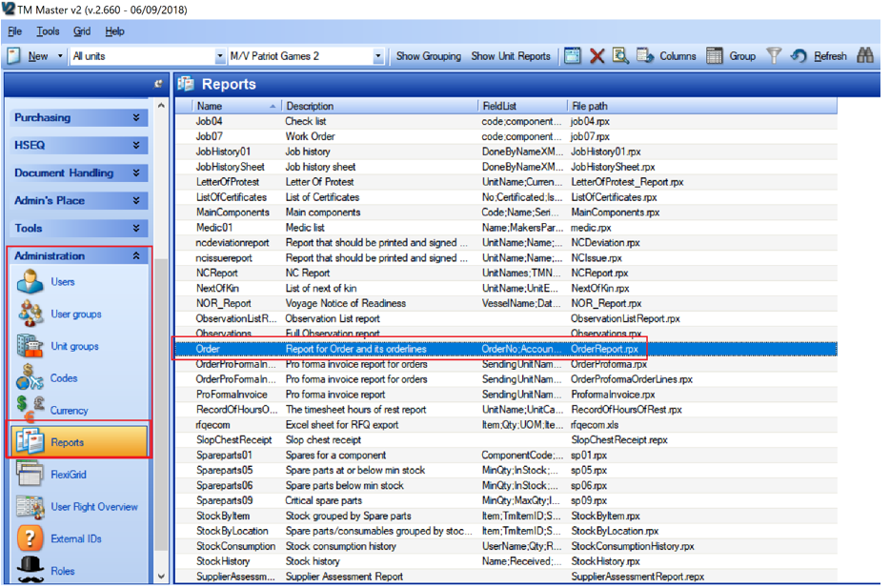
Task: Open the Grid menu
Action: pyautogui.click(x=82, y=31)
